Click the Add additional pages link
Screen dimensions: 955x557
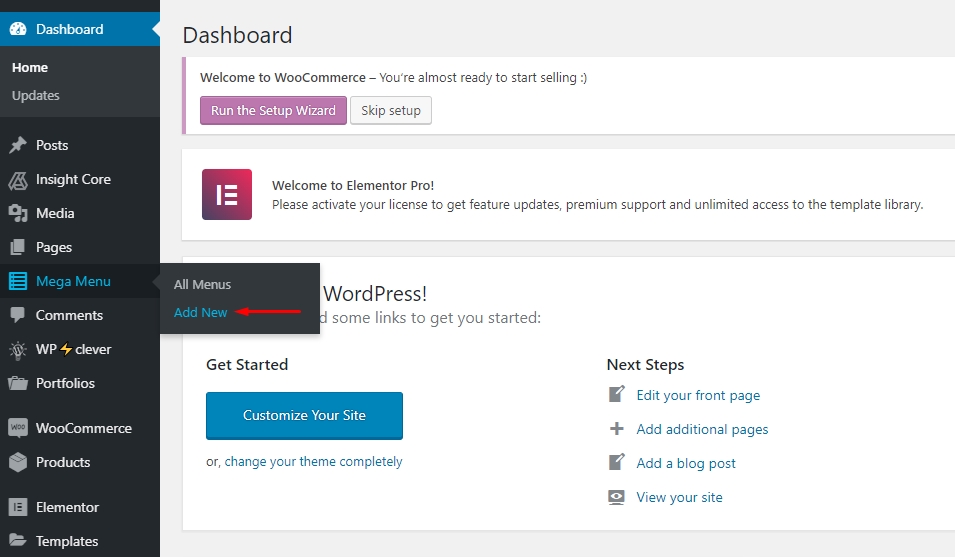702,429
